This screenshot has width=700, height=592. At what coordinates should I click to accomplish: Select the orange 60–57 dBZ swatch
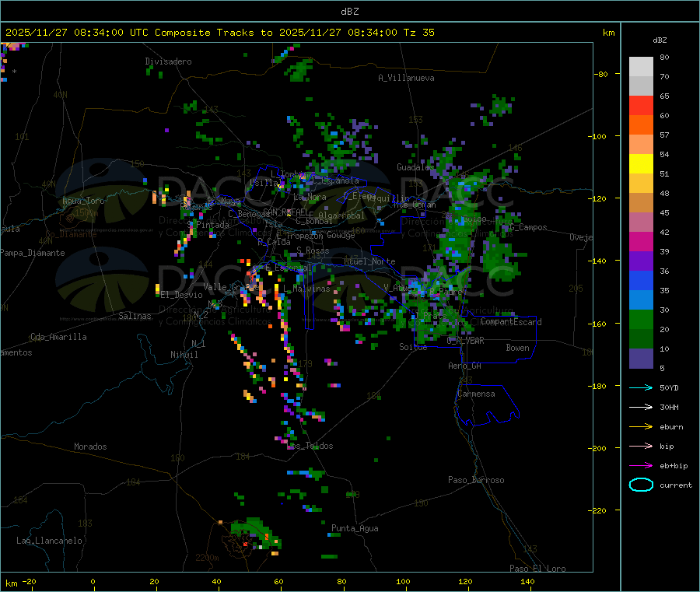[x=641, y=125]
